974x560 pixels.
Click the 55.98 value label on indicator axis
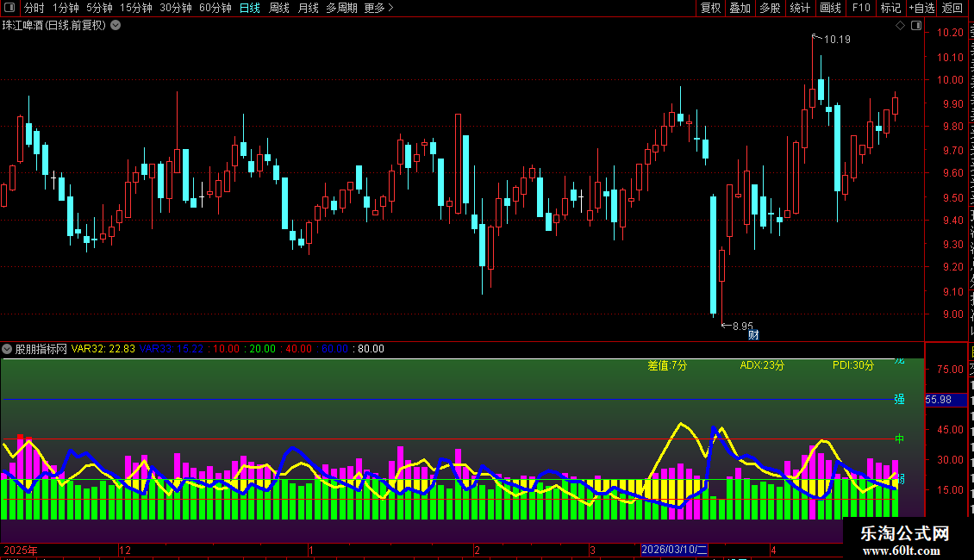938,400
